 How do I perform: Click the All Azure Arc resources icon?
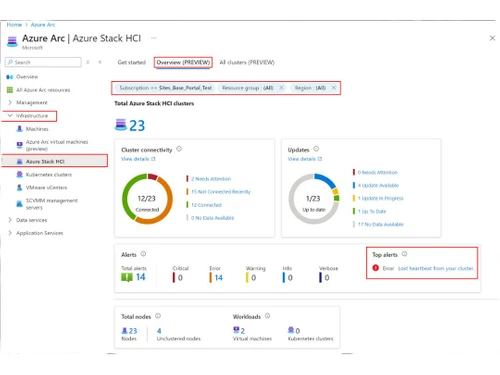[x=10, y=90]
